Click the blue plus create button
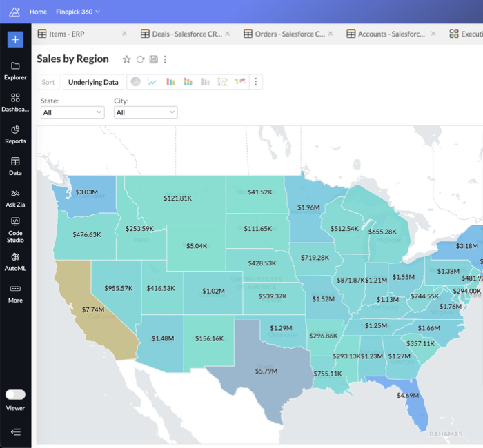This screenshot has height=448, width=483. (15, 39)
